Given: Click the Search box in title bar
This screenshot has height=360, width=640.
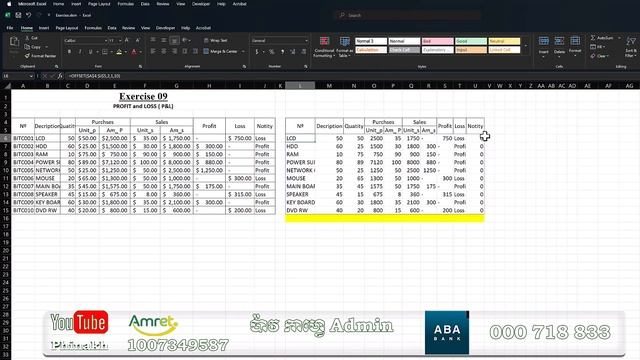Looking at the screenshot, I should coord(408,15).
